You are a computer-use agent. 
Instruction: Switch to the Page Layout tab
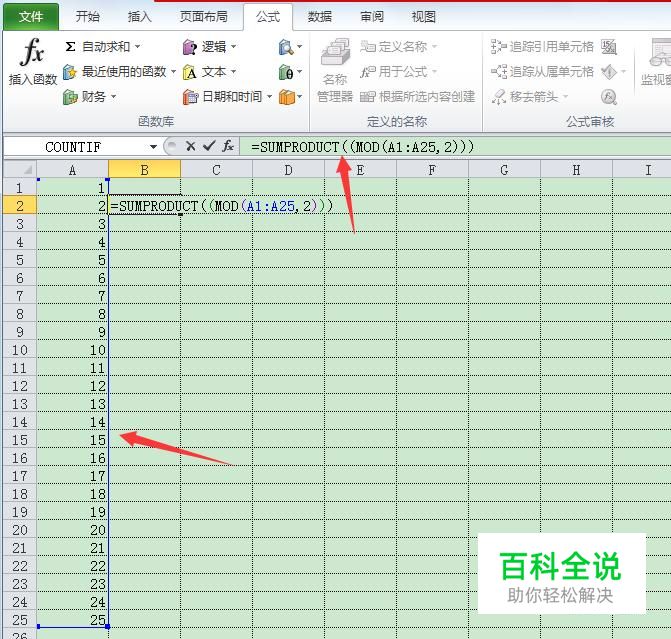pyautogui.click(x=204, y=17)
